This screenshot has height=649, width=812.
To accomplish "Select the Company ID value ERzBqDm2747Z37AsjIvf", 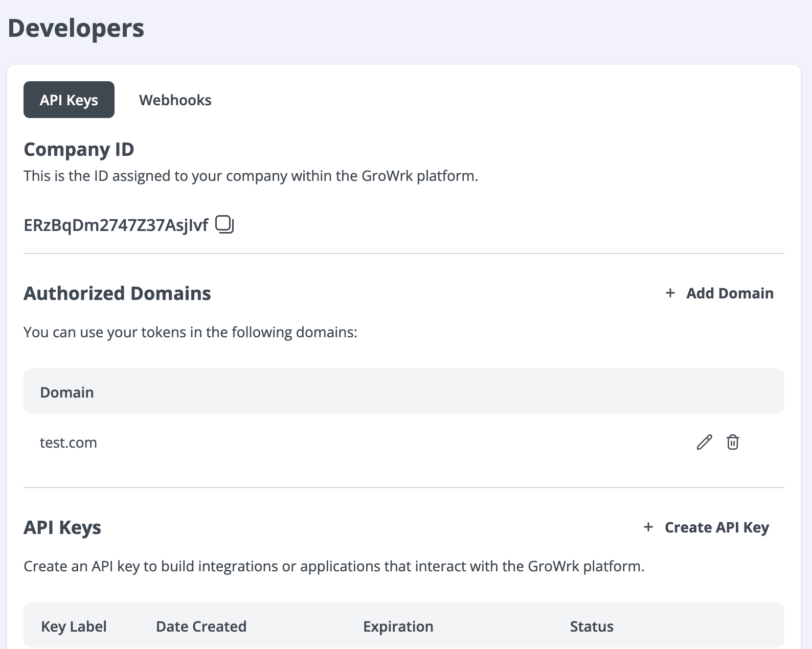I will point(116,225).
